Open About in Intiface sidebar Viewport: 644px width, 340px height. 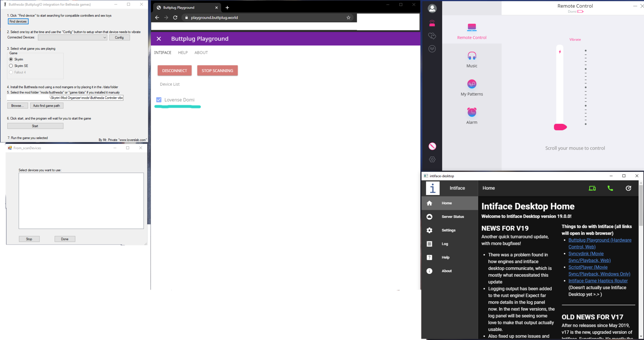[449, 271]
